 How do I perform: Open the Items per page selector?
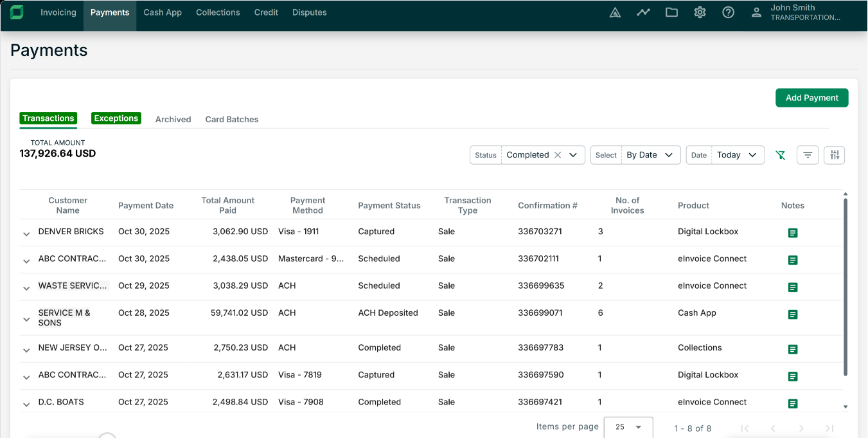(628, 427)
